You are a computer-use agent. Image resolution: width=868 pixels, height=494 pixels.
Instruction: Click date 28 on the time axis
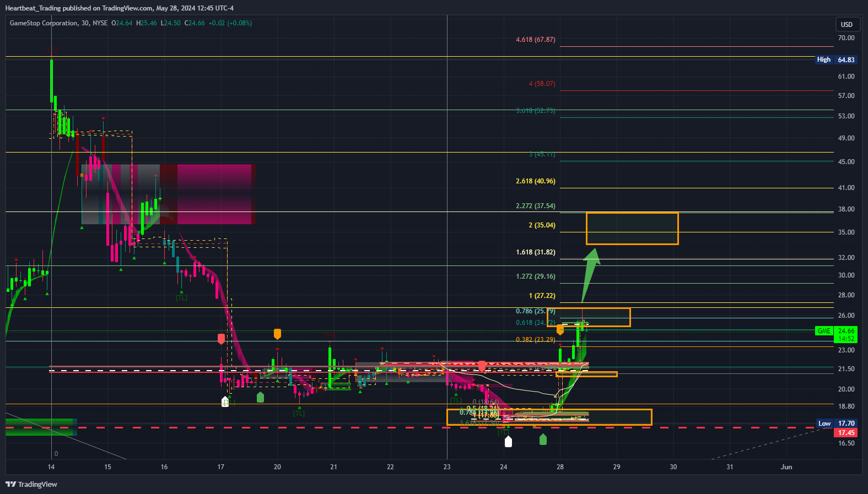click(560, 467)
